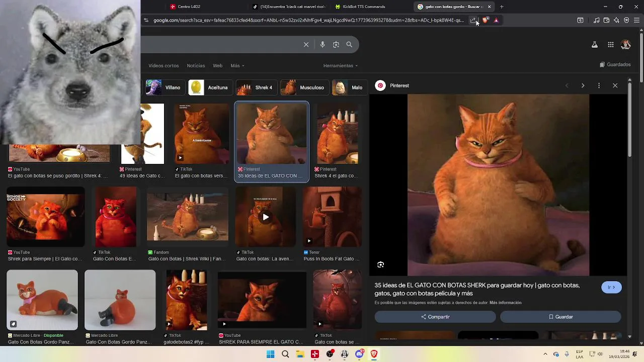Click the Guardar button in preview
This screenshot has width=644, height=362.
pos(560,317)
